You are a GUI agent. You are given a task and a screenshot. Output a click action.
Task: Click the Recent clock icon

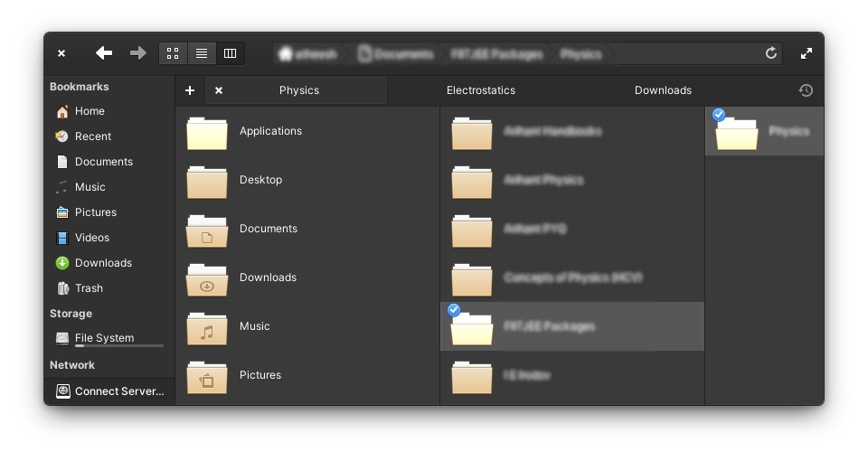point(62,136)
